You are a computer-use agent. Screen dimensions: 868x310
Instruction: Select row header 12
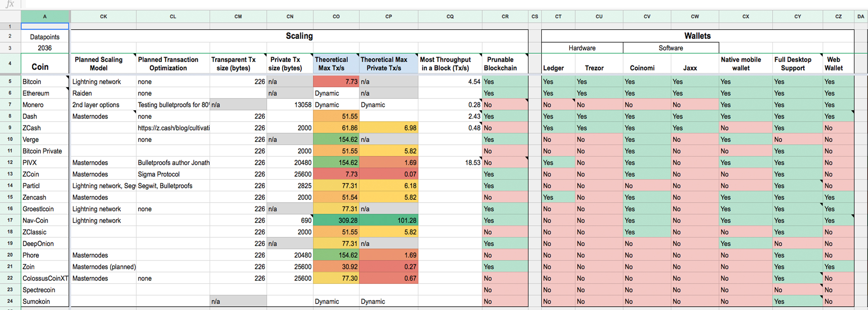click(10, 162)
